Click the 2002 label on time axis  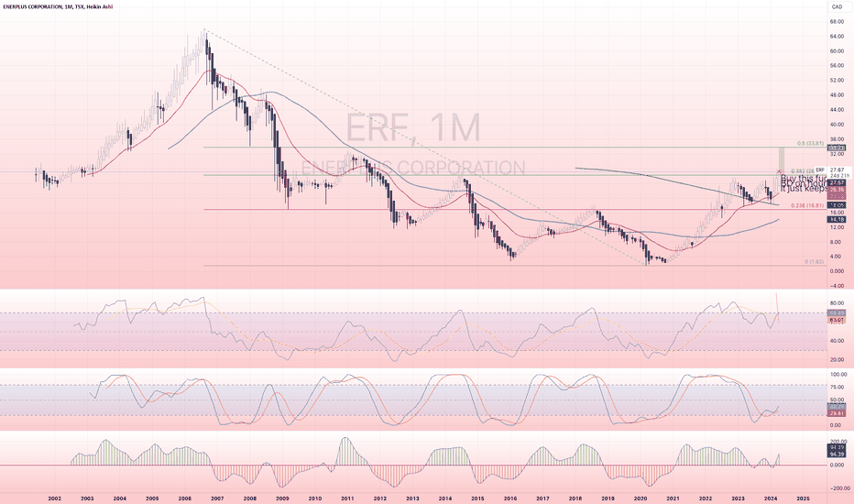pos(54,498)
